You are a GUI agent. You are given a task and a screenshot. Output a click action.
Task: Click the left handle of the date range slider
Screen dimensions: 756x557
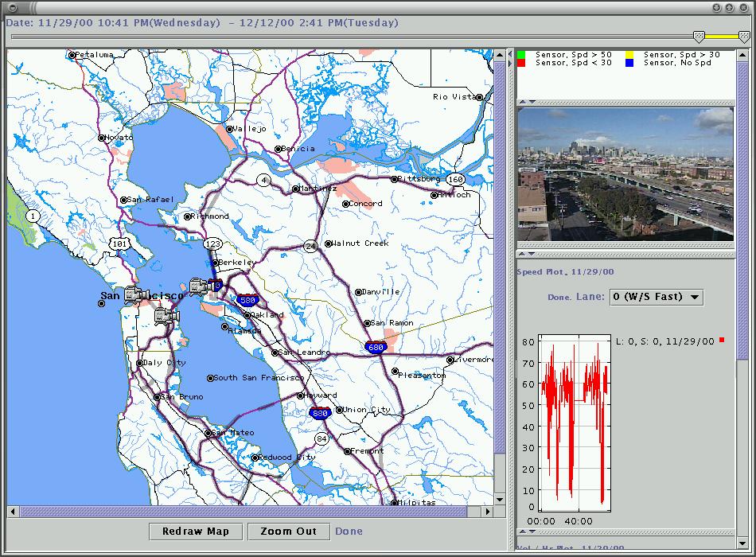click(x=699, y=36)
